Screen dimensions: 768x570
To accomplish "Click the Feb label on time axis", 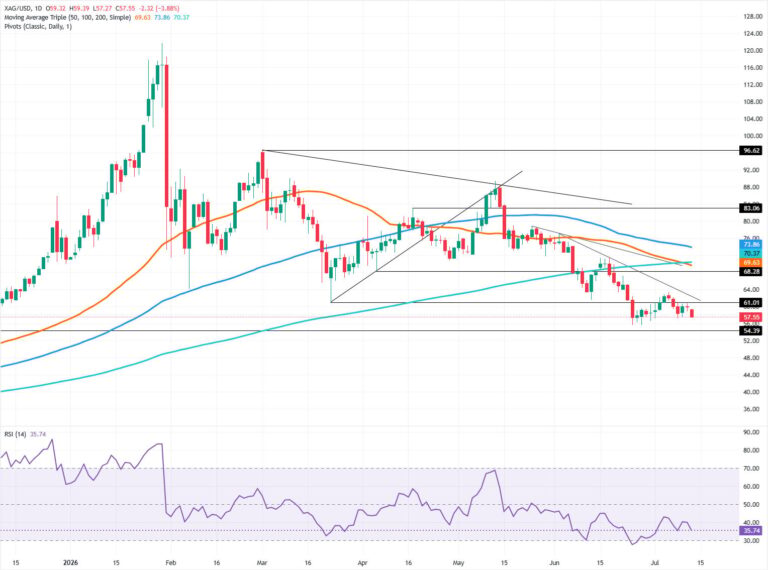I will click(x=170, y=563).
